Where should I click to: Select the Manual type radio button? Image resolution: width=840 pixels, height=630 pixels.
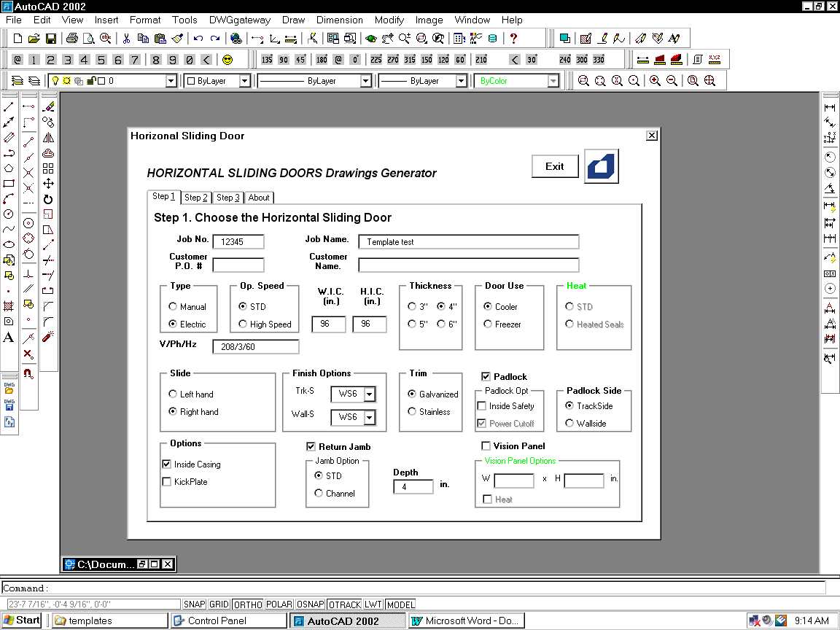pos(173,307)
